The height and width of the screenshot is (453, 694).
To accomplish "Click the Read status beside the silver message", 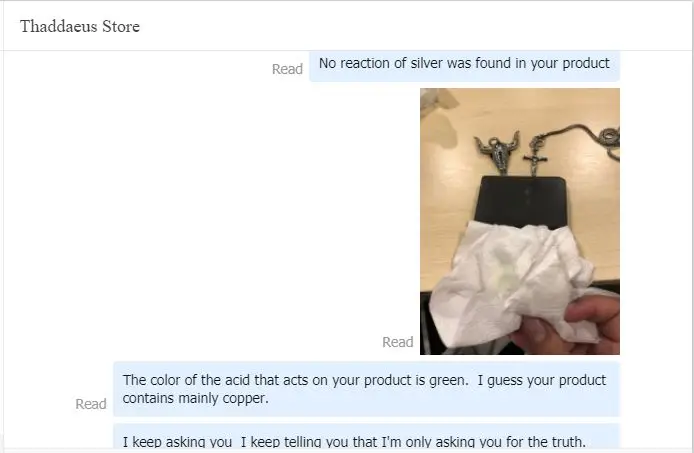I will pos(287,69).
